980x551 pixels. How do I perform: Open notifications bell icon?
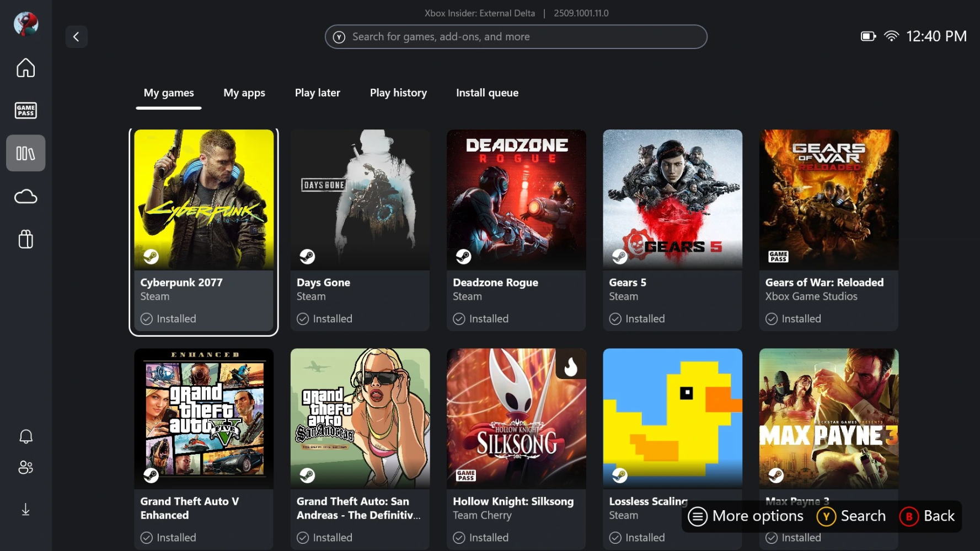pyautogui.click(x=26, y=436)
